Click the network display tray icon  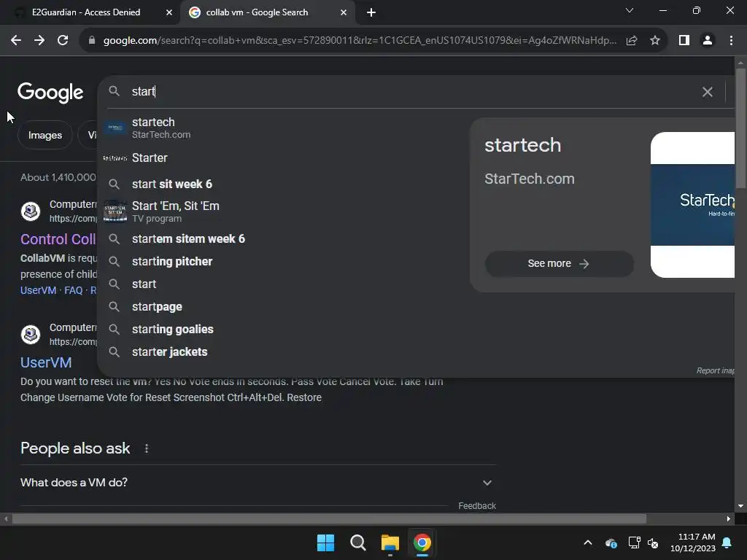coord(634,542)
